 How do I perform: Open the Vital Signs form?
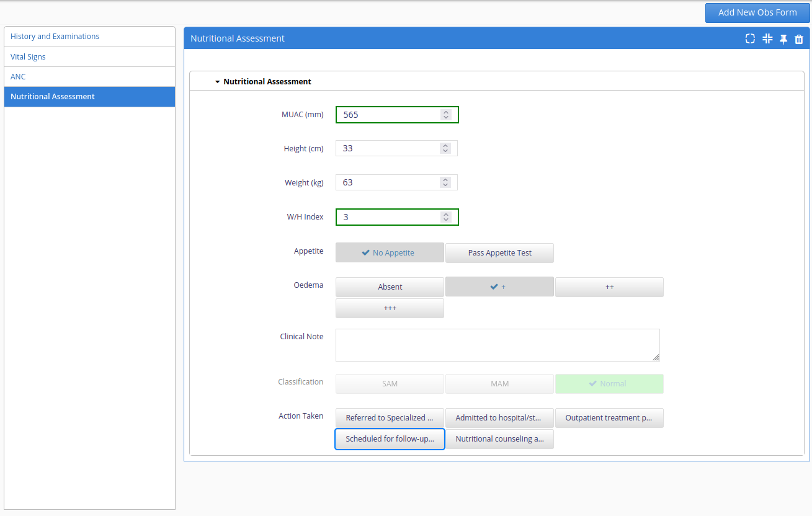coord(89,56)
